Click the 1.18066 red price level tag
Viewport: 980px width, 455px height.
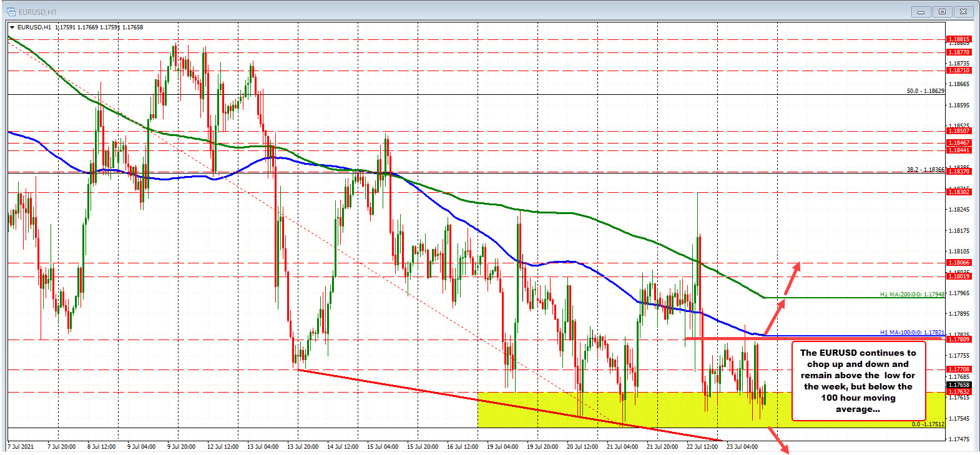point(959,263)
